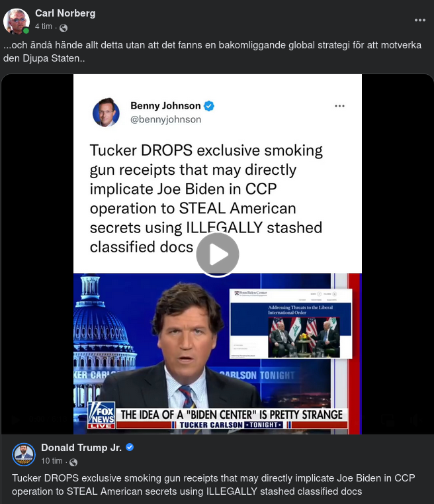Click the 'Tucker Carlson Tonight' banner

point(231,425)
